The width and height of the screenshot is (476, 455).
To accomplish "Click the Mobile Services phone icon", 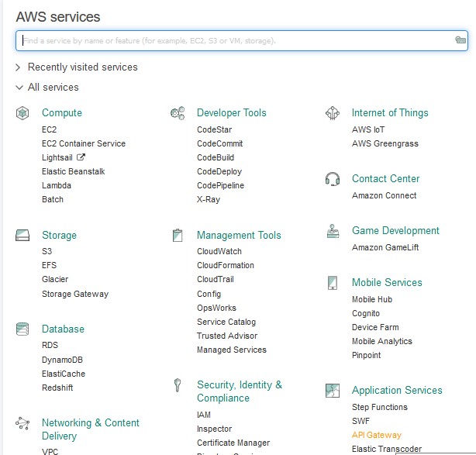I will (333, 283).
